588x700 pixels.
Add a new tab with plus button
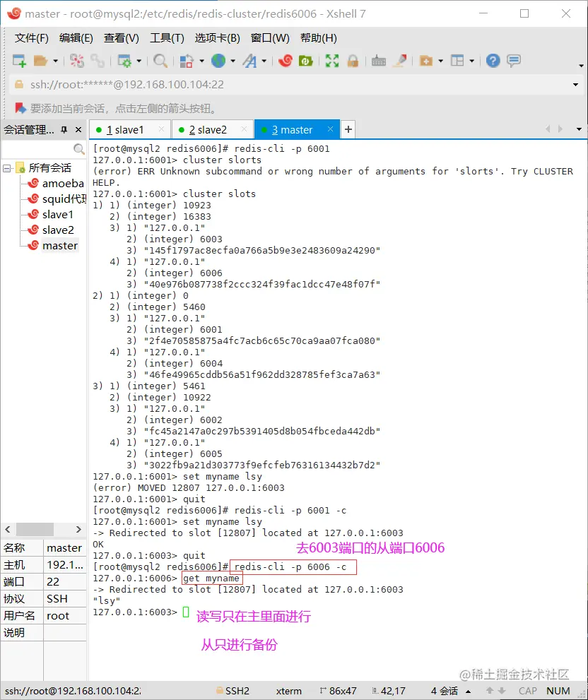pos(348,129)
